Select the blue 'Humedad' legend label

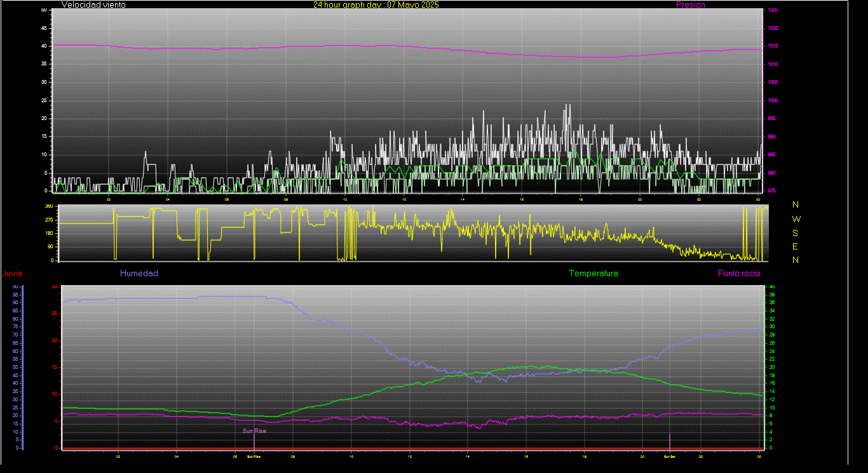[x=139, y=273]
